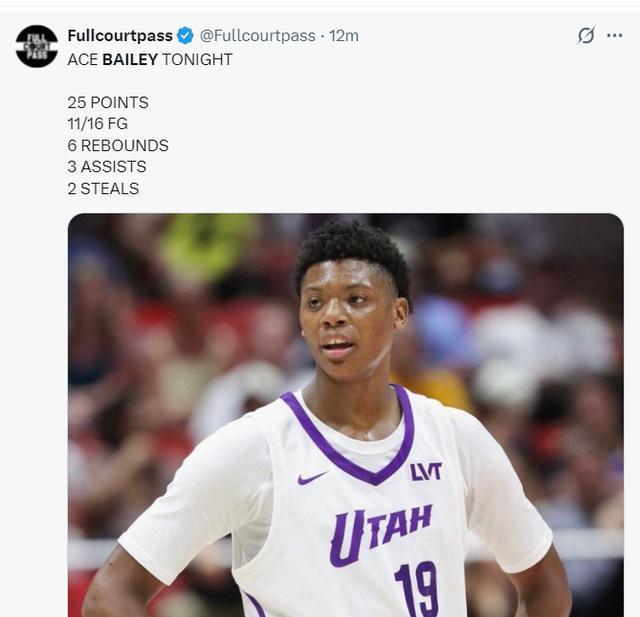
Task: Click the LVT patch on the jersey
Action: click(426, 472)
